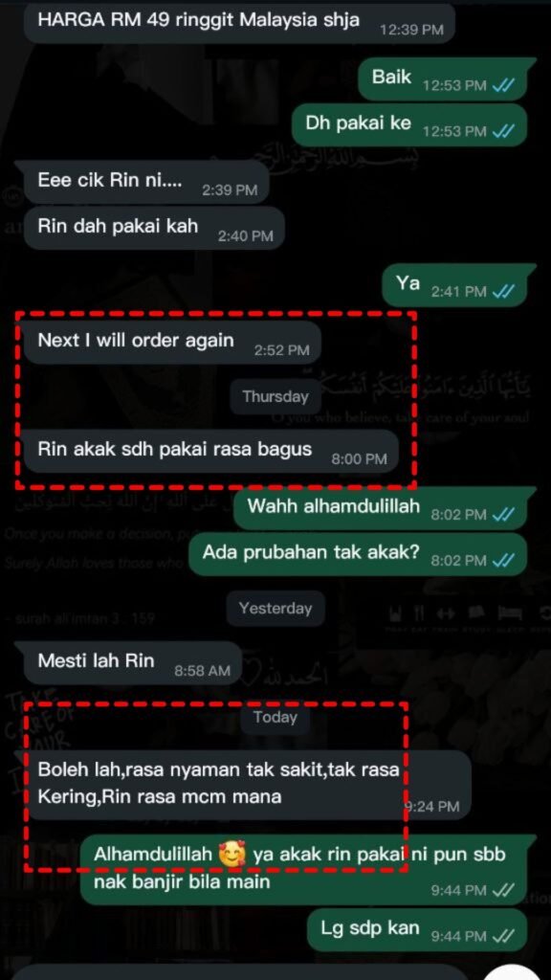Tap the double-check icon beside 'Baik'
Screen dimensions: 551x980
503,85
